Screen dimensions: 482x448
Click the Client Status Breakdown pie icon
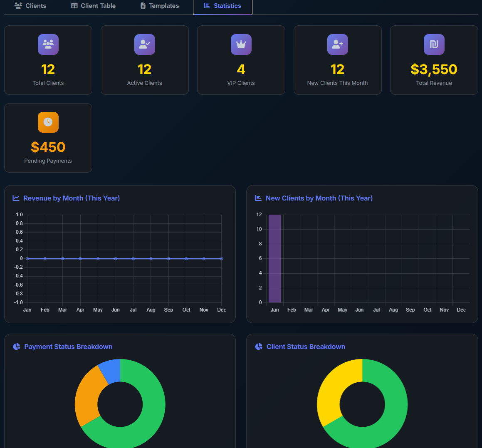tap(259, 347)
